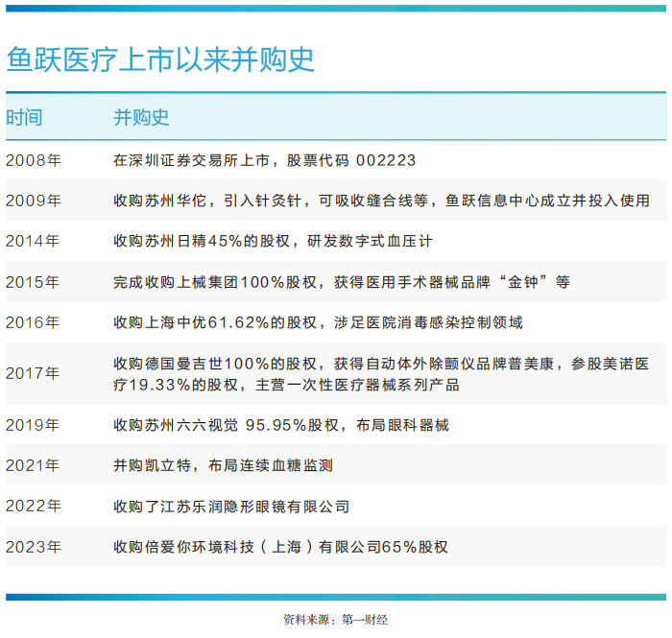
Task: Select the 2021年 year cell
Action: [33, 465]
